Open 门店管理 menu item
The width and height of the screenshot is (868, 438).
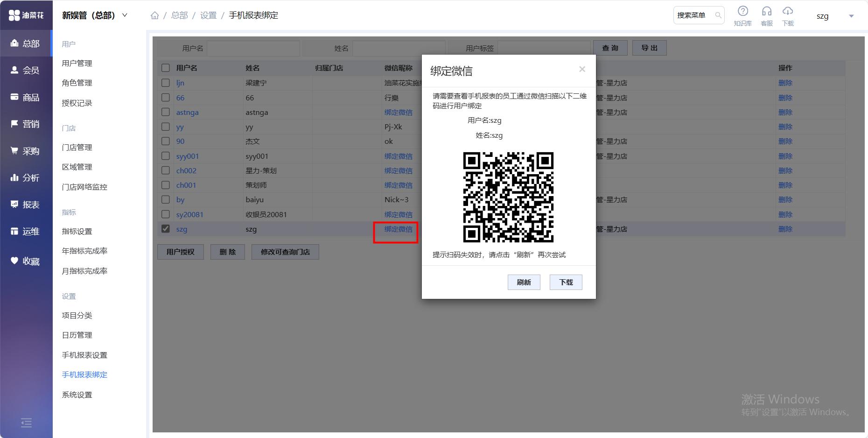(x=77, y=147)
